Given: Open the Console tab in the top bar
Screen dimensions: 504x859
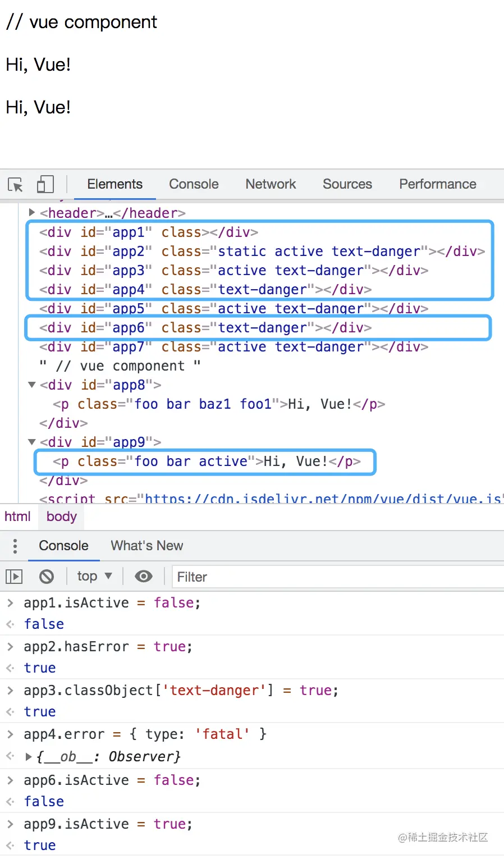Looking at the screenshot, I should pos(194,184).
